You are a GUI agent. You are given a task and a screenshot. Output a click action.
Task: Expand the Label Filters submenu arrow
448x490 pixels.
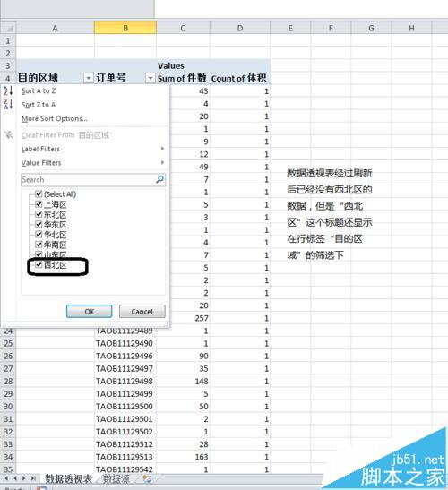click(x=162, y=149)
